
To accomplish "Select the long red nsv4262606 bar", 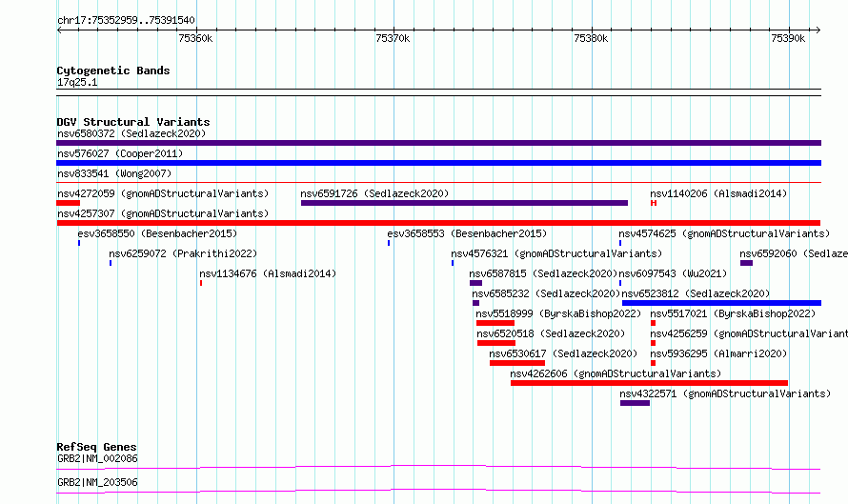I will coord(649,383).
